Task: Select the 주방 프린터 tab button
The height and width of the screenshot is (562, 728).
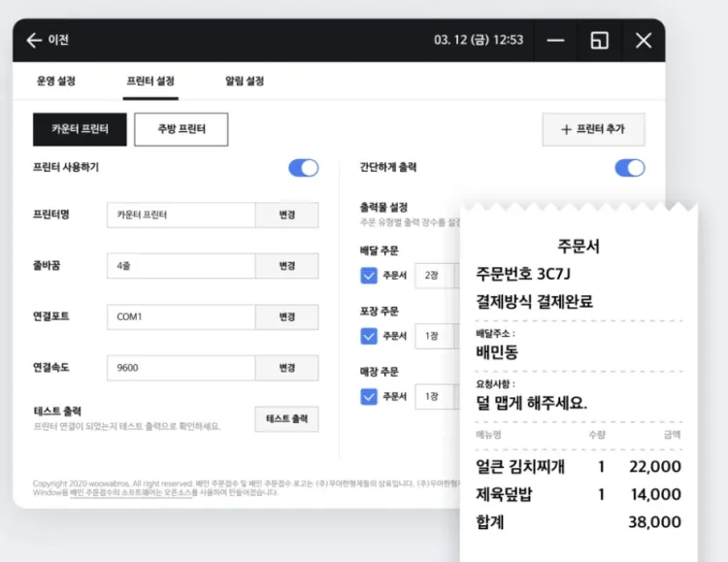Action: click(x=181, y=129)
